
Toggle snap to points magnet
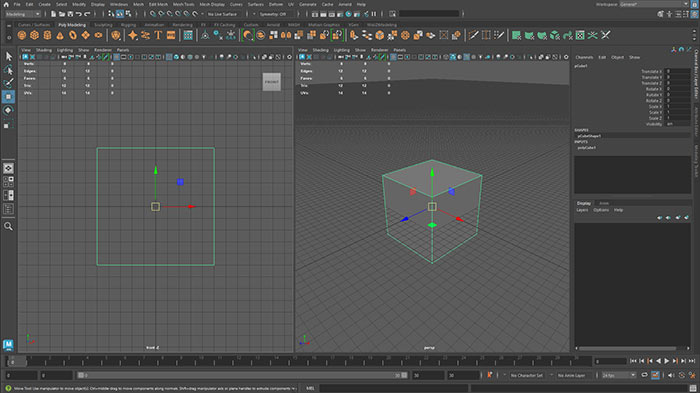pyautogui.click(x=170, y=14)
